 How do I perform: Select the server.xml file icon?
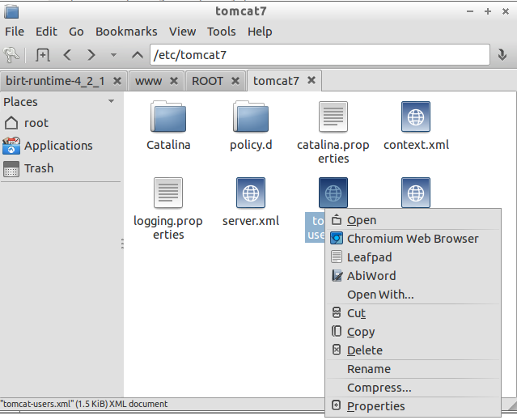251,193
